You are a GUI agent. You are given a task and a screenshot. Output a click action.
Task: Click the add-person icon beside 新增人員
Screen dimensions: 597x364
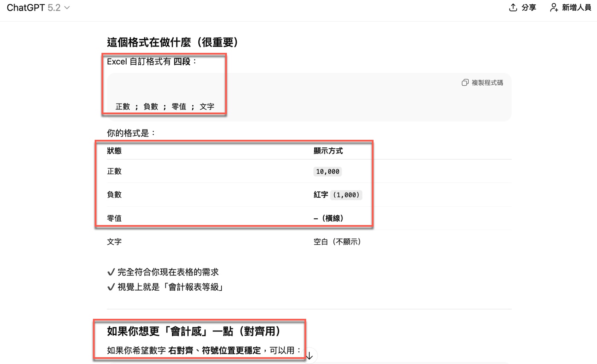pos(553,7)
